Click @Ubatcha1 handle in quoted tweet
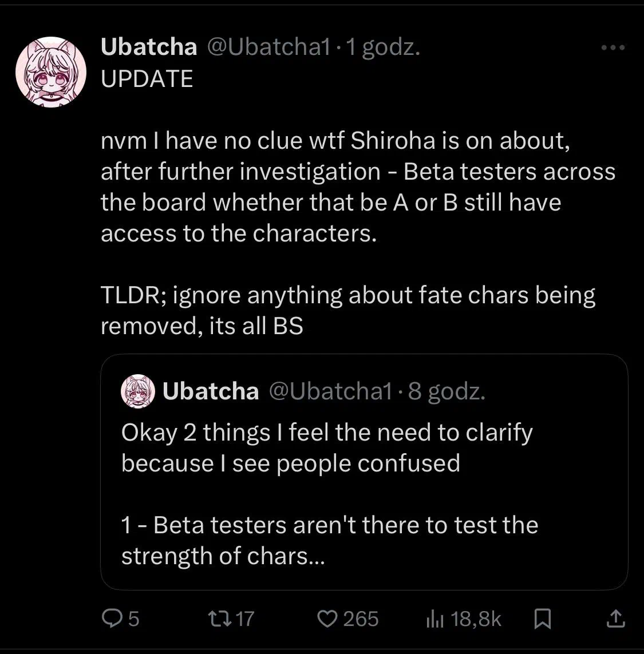This screenshot has height=654, width=644. tap(331, 391)
